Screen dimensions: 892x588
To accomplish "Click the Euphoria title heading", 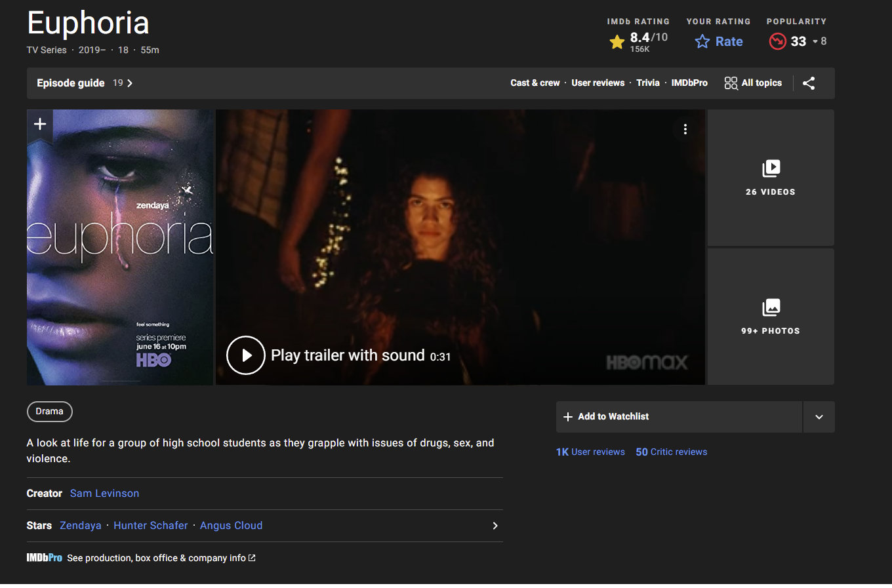I will click(89, 24).
